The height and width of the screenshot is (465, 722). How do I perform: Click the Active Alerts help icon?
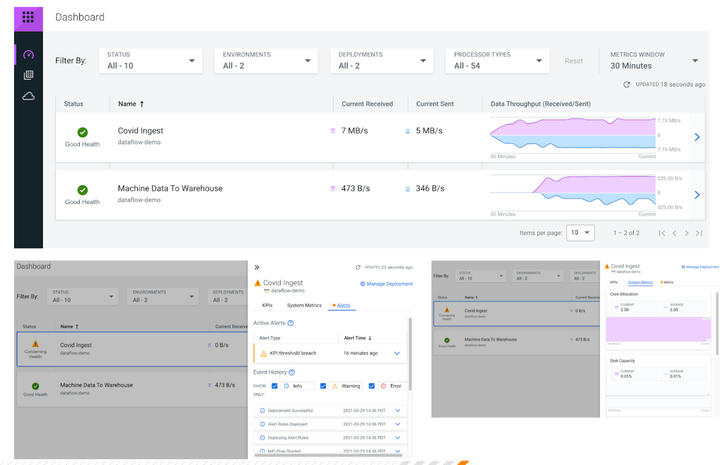coord(291,323)
